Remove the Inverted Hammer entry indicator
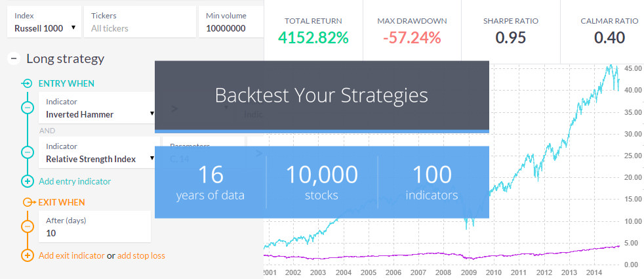The image size is (644, 279). tap(27, 108)
